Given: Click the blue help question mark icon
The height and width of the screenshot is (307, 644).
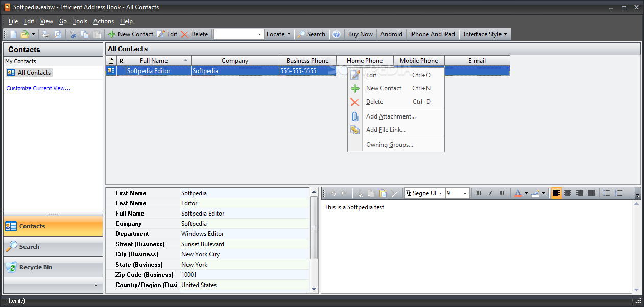Looking at the screenshot, I should click(337, 34).
